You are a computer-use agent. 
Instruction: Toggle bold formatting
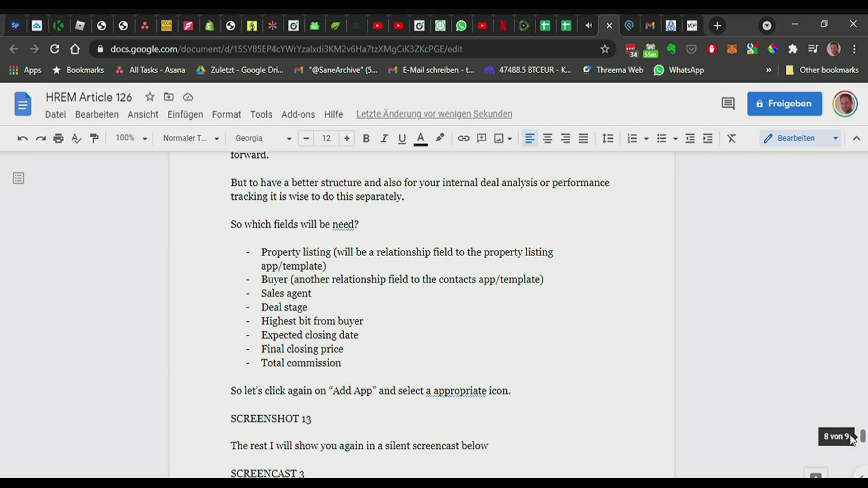tap(366, 138)
